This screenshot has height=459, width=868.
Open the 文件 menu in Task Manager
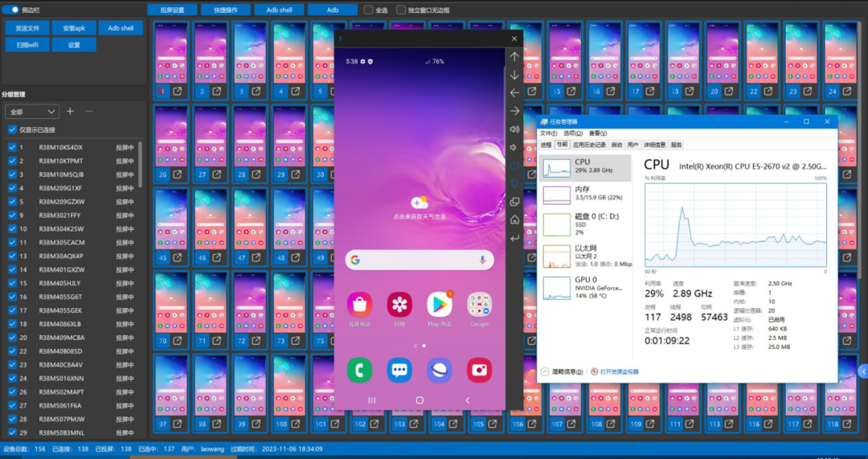tap(547, 133)
